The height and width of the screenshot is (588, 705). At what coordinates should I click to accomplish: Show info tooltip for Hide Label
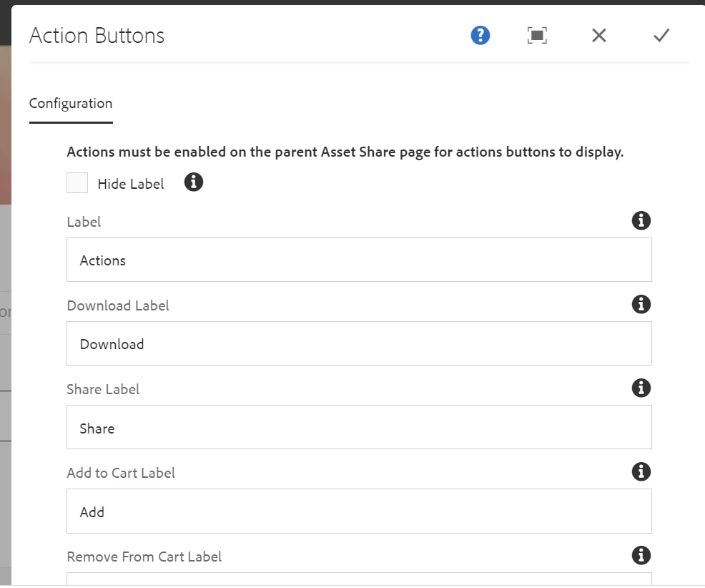(x=193, y=182)
